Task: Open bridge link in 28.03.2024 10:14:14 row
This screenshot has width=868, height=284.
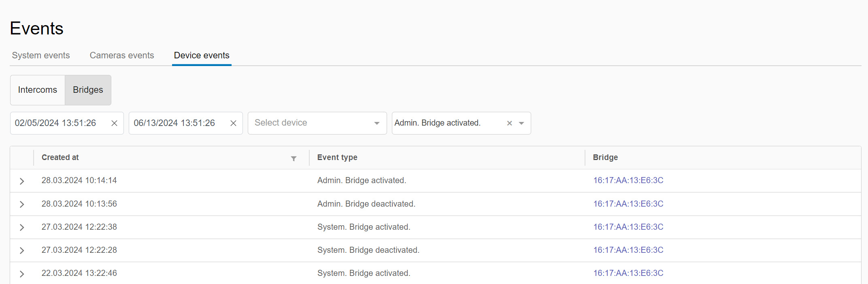Action: 628,180
